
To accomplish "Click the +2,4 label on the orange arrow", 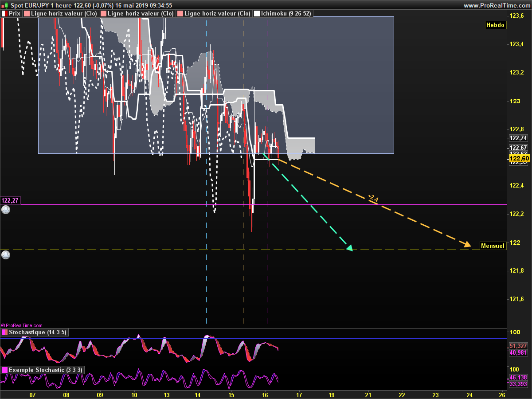I will coord(373,198).
